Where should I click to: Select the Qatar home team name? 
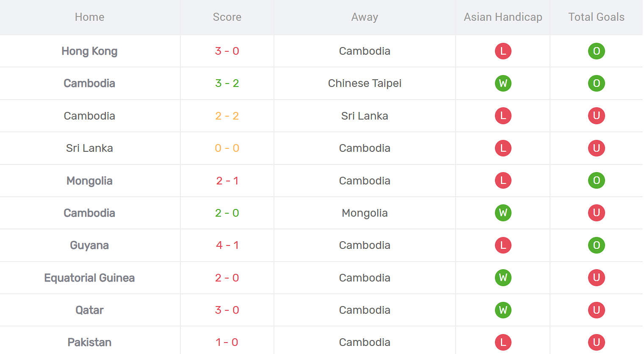coord(89,310)
